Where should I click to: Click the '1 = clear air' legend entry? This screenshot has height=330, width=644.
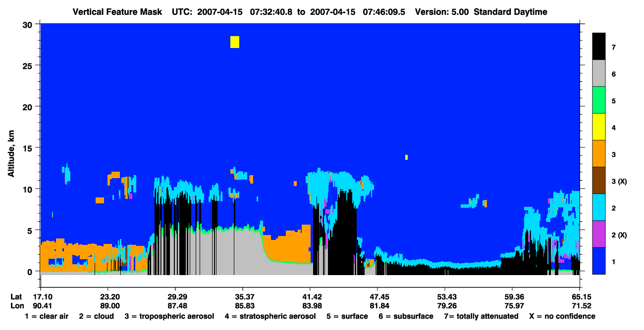point(47,316)
